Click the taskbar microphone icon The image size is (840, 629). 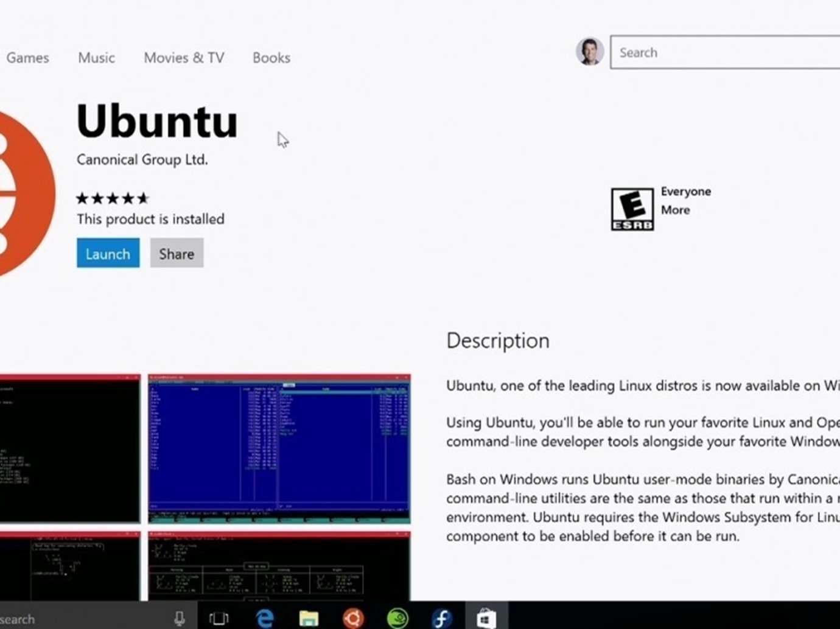180,619
